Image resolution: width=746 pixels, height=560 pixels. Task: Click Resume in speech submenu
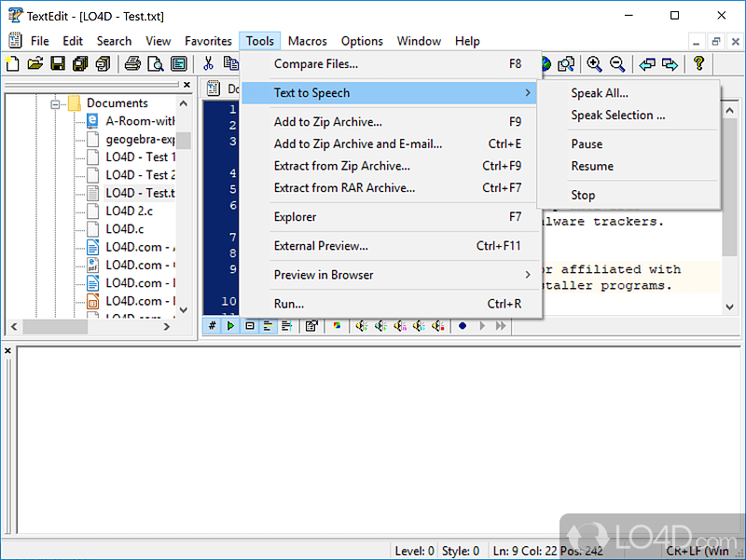[x=628, y=166]
